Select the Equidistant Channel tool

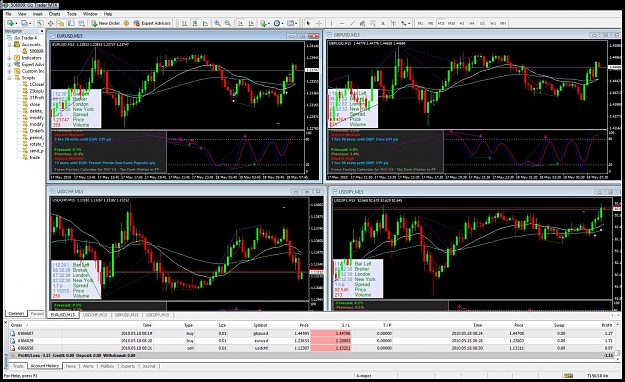tap(362, 24)
